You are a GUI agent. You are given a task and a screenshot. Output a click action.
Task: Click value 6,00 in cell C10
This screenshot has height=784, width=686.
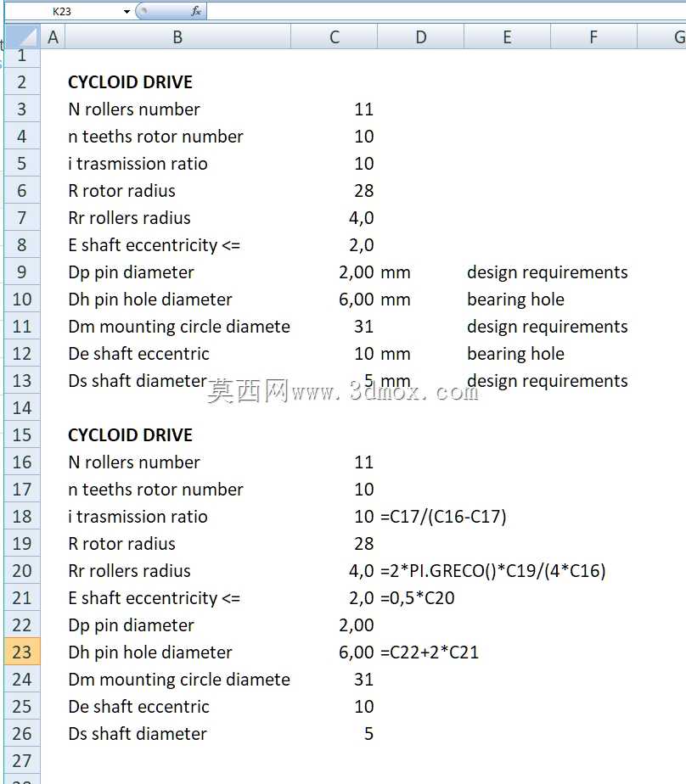(357, 300)
